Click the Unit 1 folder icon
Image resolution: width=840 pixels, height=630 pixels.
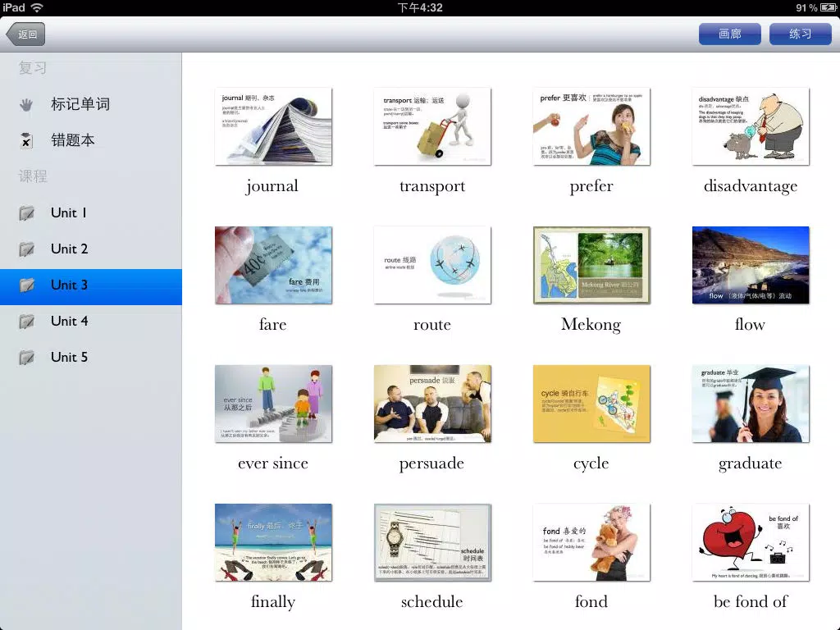tap(26, 213)
